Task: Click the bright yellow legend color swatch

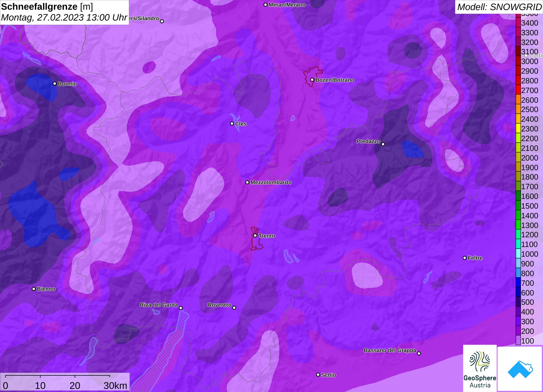Action: pos(518,128)
